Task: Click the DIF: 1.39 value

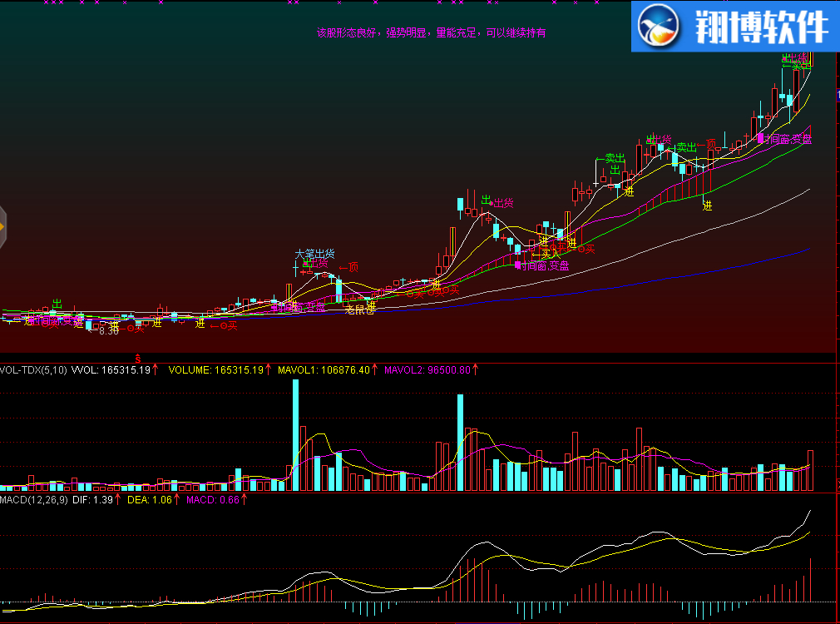Action: click(x=92, y=500)
